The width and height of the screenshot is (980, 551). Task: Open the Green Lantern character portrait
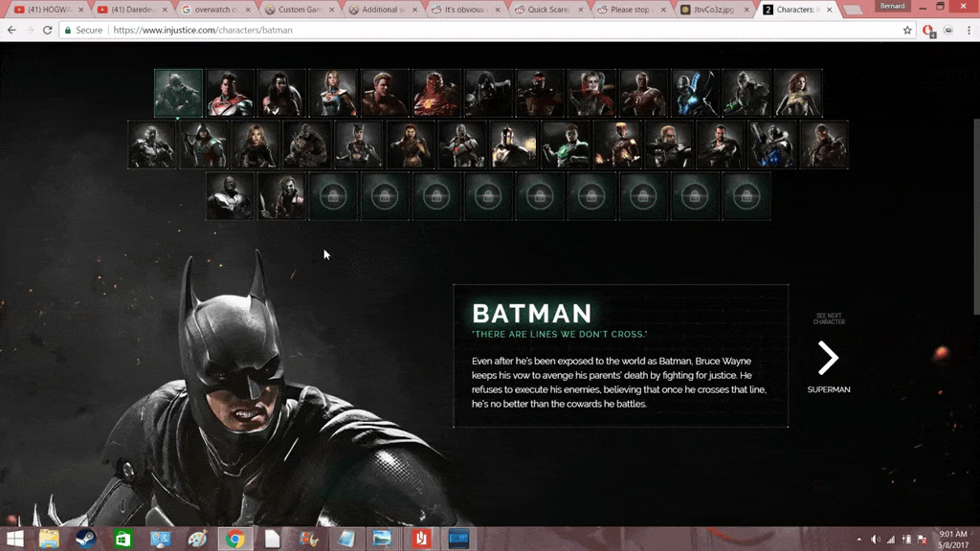tap(566, 144)
